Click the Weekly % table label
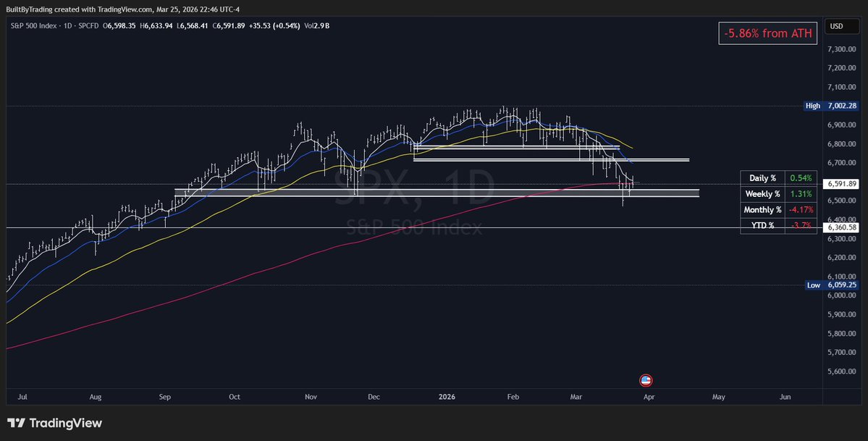The width and height of the screenshot is (868, 441). point(763,194)
